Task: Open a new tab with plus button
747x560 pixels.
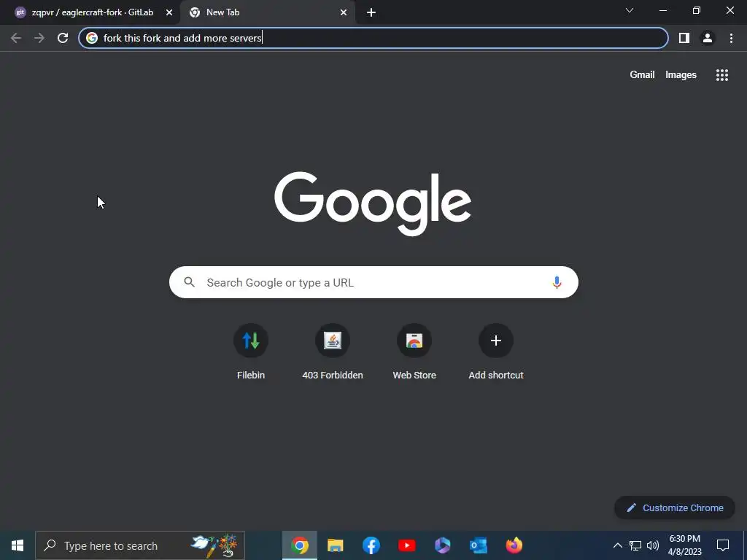Action: pyautogui.click(x=371, y=13)
